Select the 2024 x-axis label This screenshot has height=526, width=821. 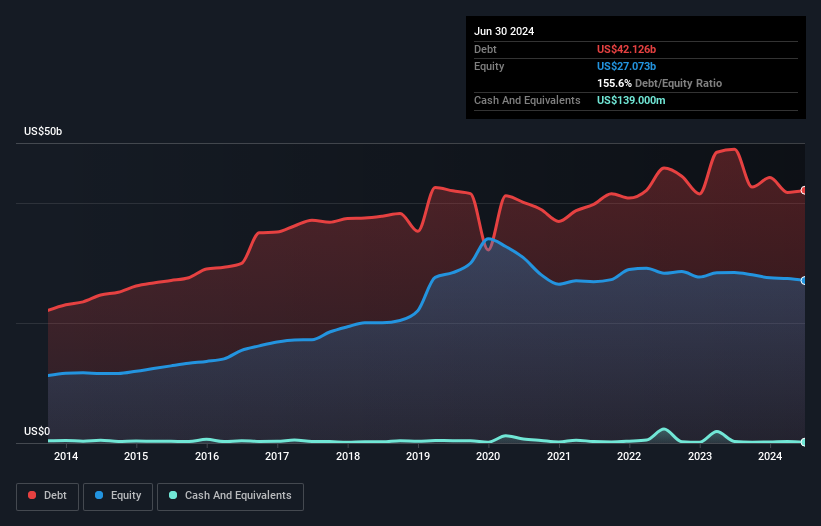(x=770, y=456)
